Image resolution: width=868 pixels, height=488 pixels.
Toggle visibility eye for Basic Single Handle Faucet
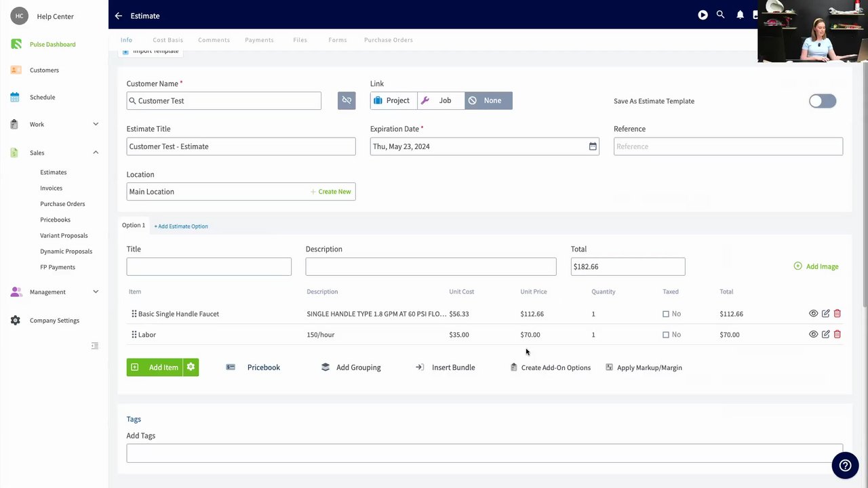[813, 314]
